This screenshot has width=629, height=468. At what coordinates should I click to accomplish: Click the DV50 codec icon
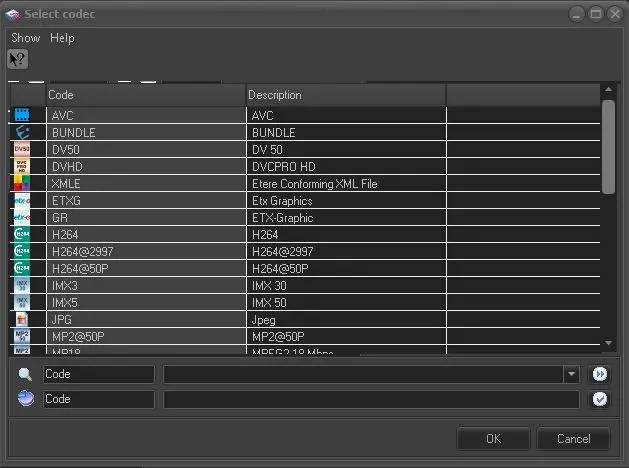coord(22,149)
